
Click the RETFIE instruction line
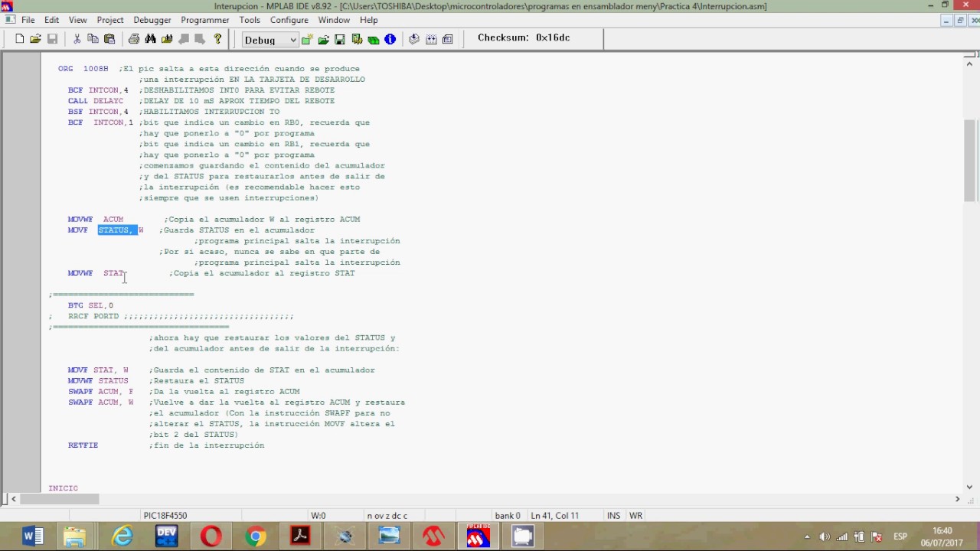point(83,445)
